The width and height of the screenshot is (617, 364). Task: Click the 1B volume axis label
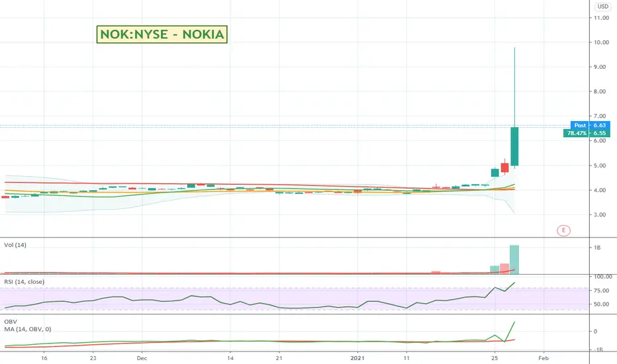[x=597, y=248]
